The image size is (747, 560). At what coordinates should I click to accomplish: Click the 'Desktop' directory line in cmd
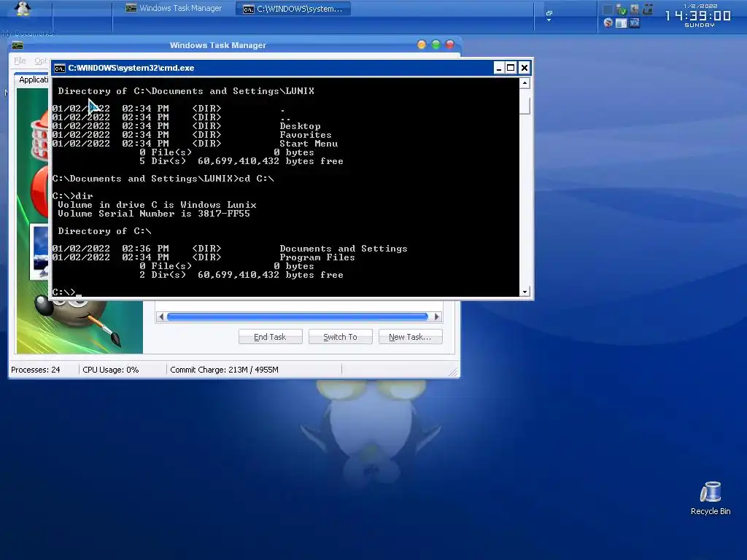tap(186, 126)
